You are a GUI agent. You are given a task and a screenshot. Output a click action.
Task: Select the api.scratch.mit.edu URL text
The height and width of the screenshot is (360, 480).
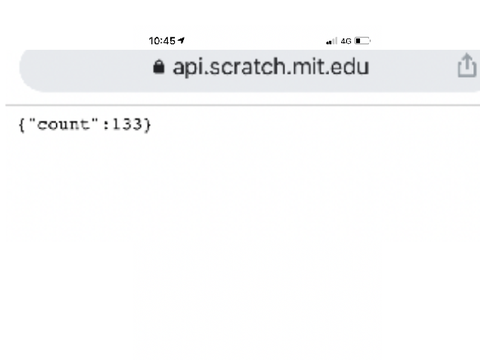pyautogui.click(x=271, y=67)
